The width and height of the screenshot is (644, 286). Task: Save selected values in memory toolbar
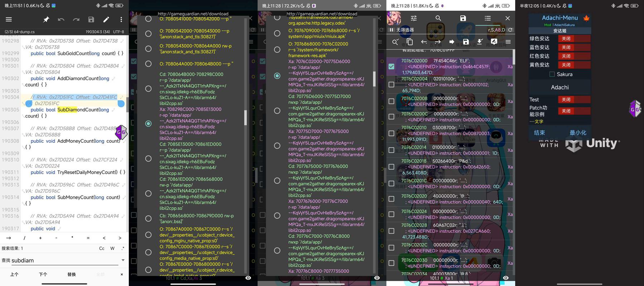(x=466, y=42)
